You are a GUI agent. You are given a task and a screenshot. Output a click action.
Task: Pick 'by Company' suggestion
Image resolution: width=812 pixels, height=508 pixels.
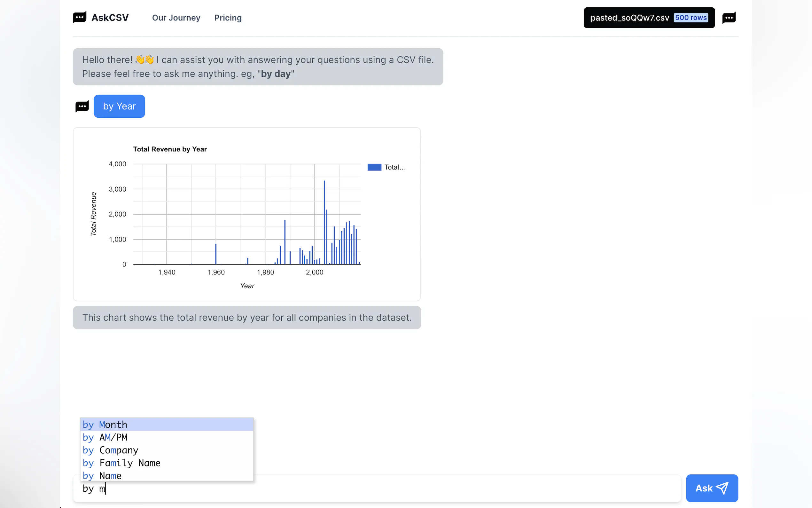point(167,450)
